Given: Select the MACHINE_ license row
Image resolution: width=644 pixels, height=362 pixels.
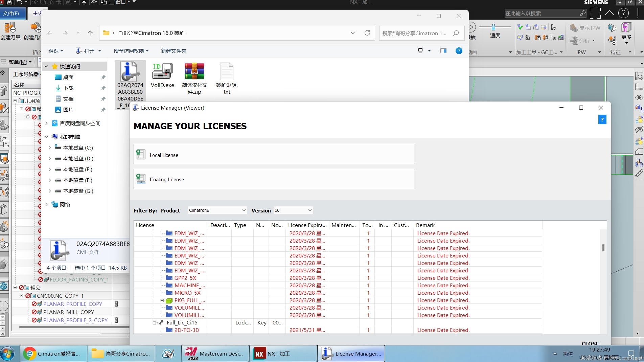Looking at the screenshot, I should point(338,286).
